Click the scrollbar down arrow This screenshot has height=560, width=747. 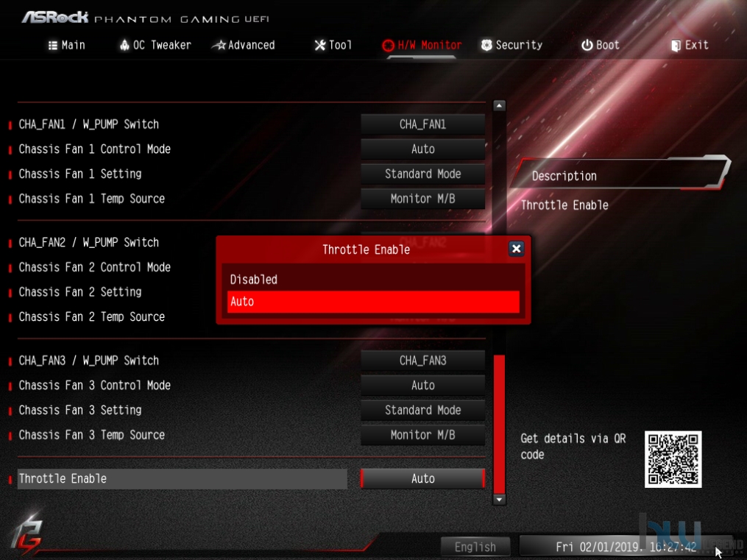point(499,500)
